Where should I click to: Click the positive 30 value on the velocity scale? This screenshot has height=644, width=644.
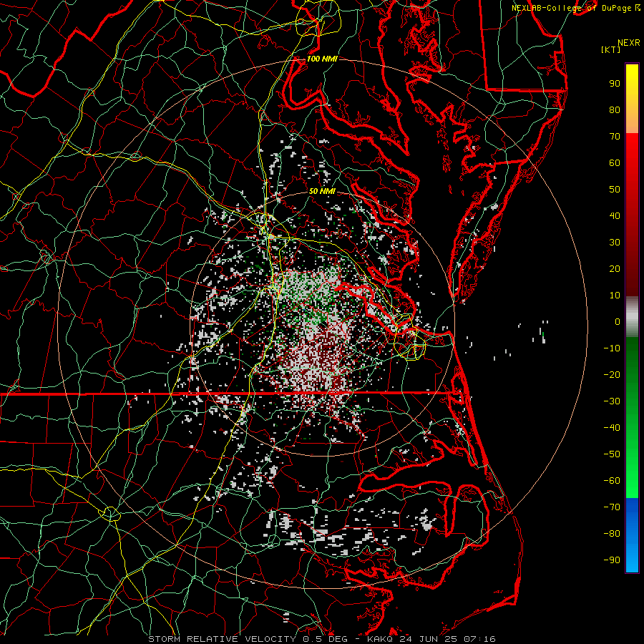(615, 243)
